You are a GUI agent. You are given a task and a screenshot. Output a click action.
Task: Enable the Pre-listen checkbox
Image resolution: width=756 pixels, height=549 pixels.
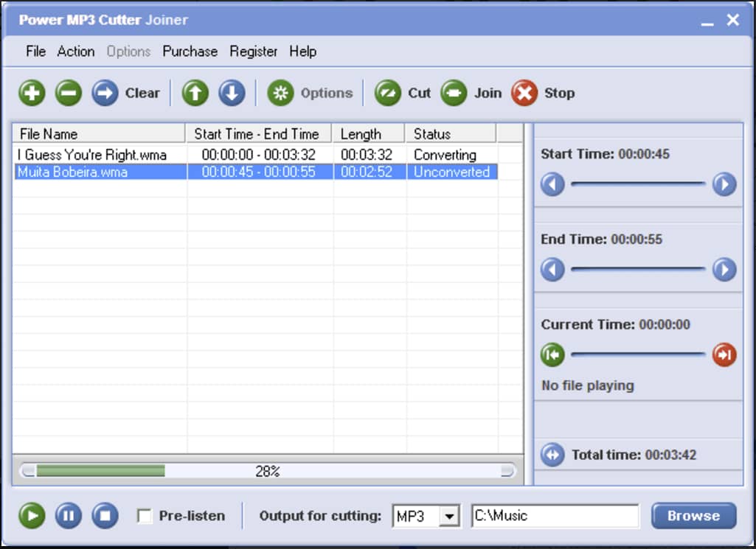click(x=145, y=516)
